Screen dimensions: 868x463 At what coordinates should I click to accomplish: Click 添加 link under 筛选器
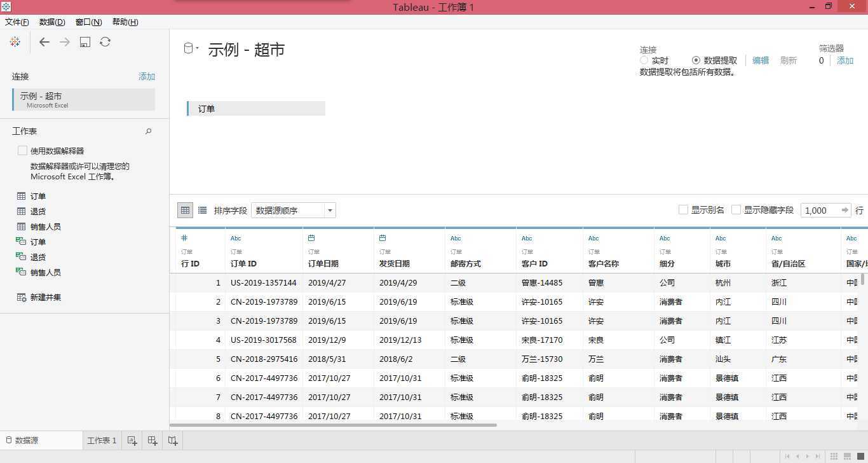tap(845, 60)
